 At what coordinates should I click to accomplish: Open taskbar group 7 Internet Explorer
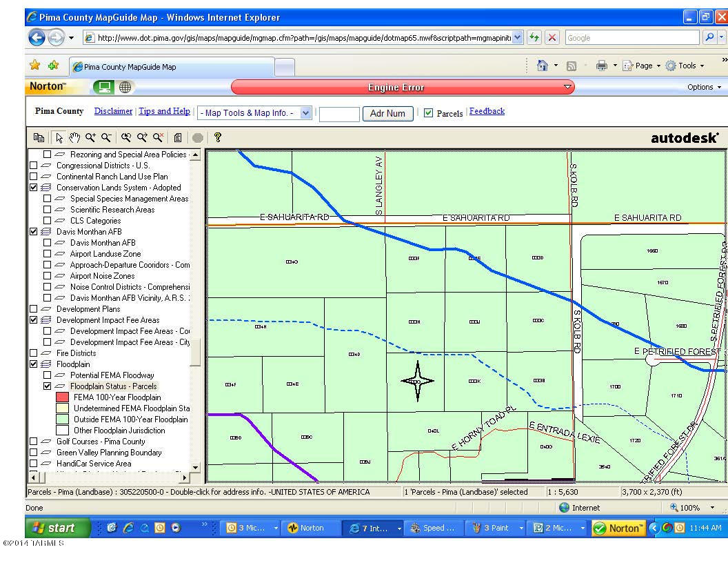373,529
